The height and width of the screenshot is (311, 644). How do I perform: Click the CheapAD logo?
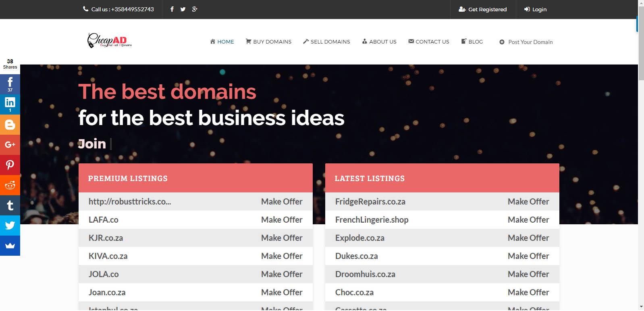[109, 41]
